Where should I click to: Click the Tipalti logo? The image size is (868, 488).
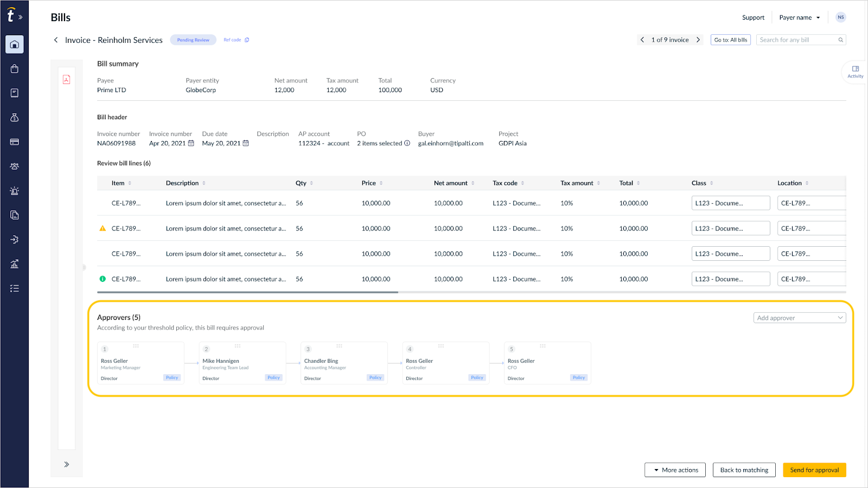10,15
